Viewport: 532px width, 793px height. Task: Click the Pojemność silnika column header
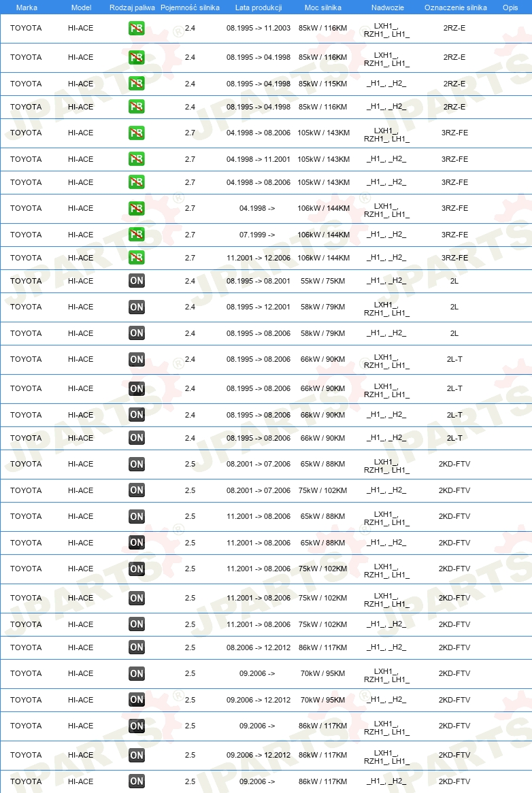click(190, 7)
